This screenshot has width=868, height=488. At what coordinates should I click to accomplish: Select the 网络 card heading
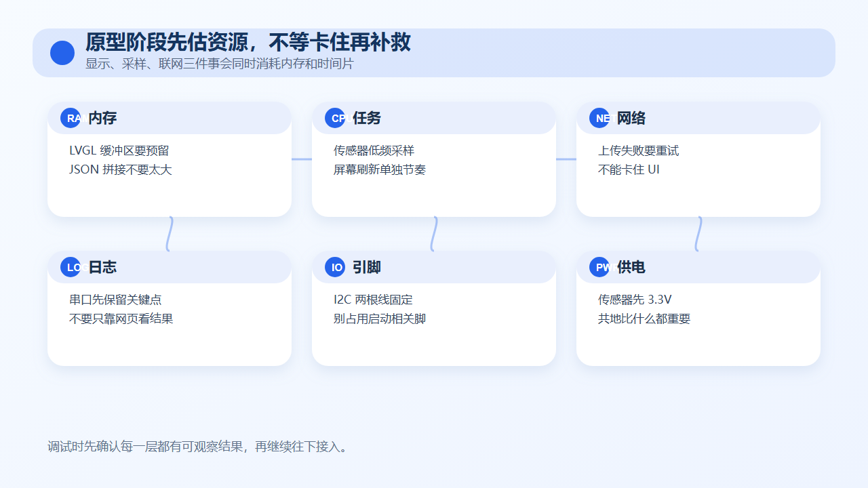(631, 118)
